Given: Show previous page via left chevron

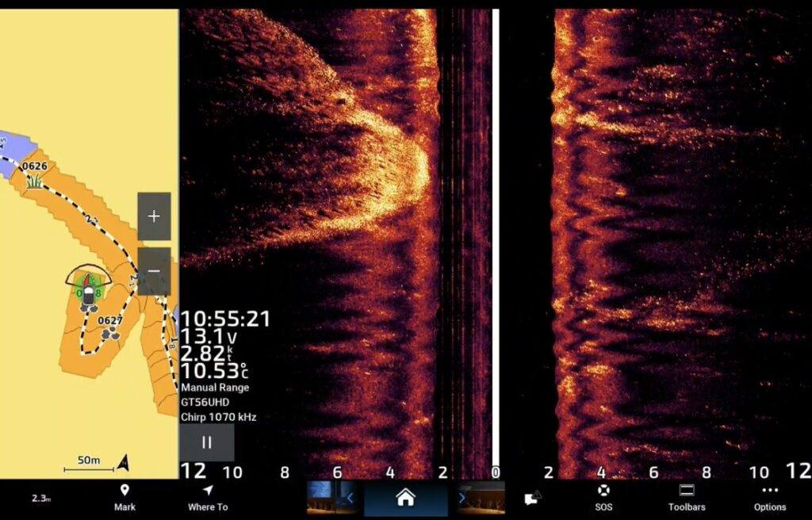Looking at the screenshot, I should coord(350,498).
